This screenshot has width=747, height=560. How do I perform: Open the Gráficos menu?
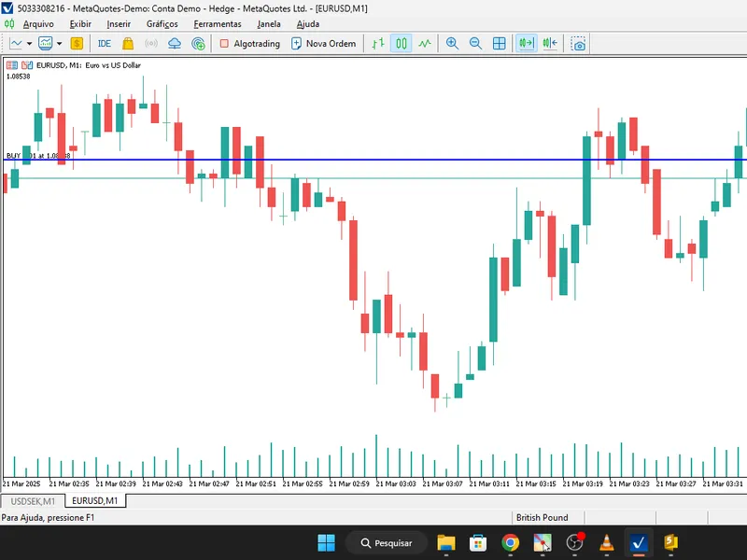(x=162, y=24)
